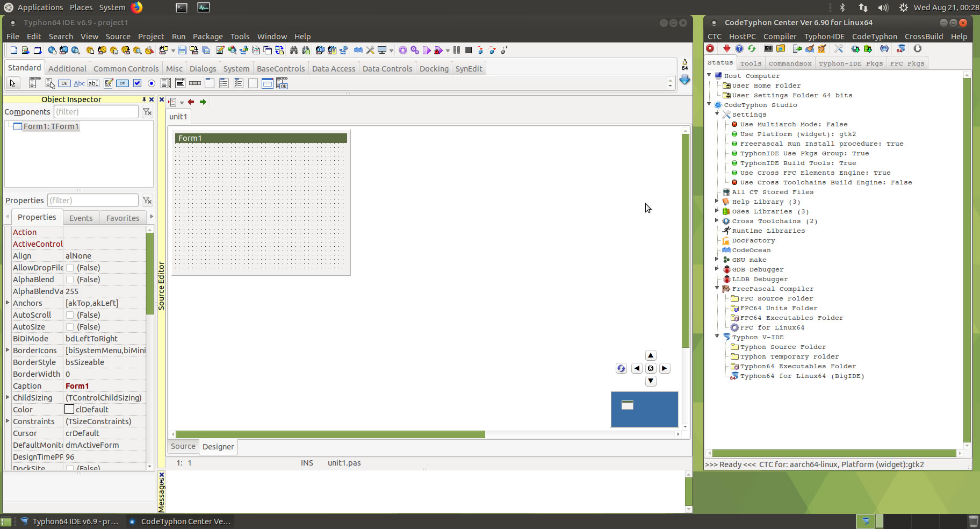Expand the Cross Toolchains (2) node

tap(717, 220)
